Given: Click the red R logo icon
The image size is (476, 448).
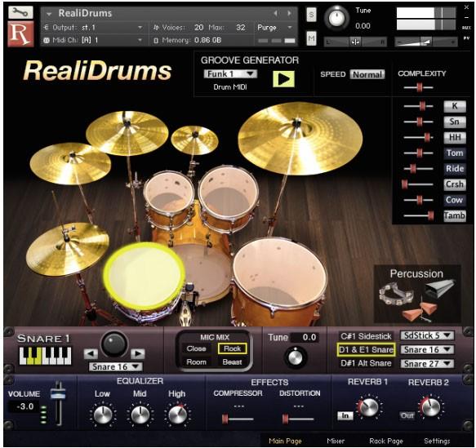Looking at the screenshot, I should point(20,34).
